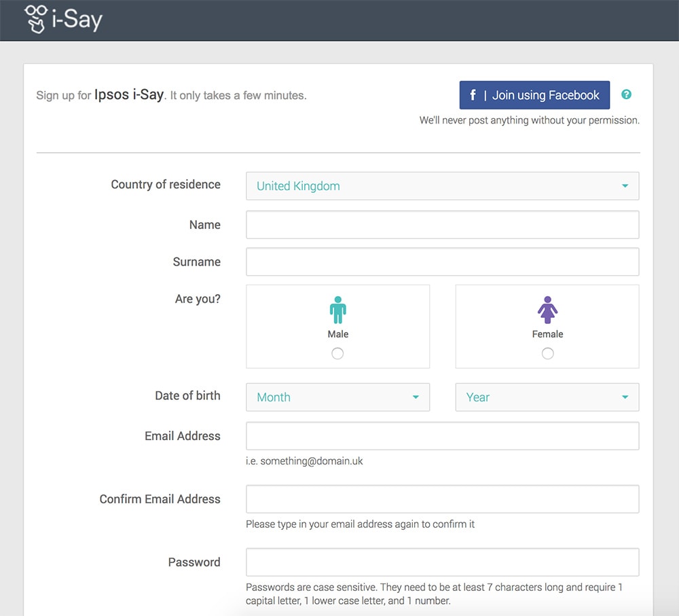The height and width of the screenshot is (616, 679).
Task: Click the 'i.e. something@domain.uk' hint text
Action: click(304, 461)
